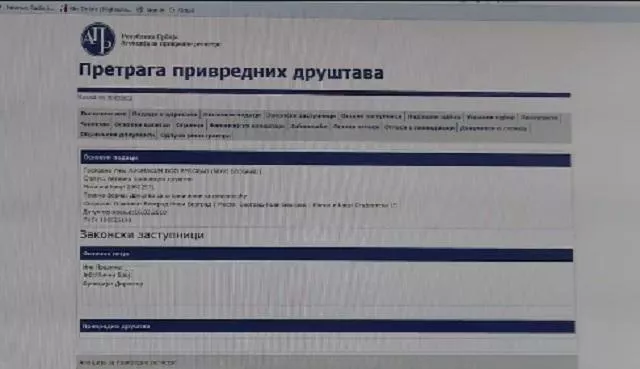Select the 'Забележбе' tab
The width and height of the screenshot is (640, 369).
[309, 127]
